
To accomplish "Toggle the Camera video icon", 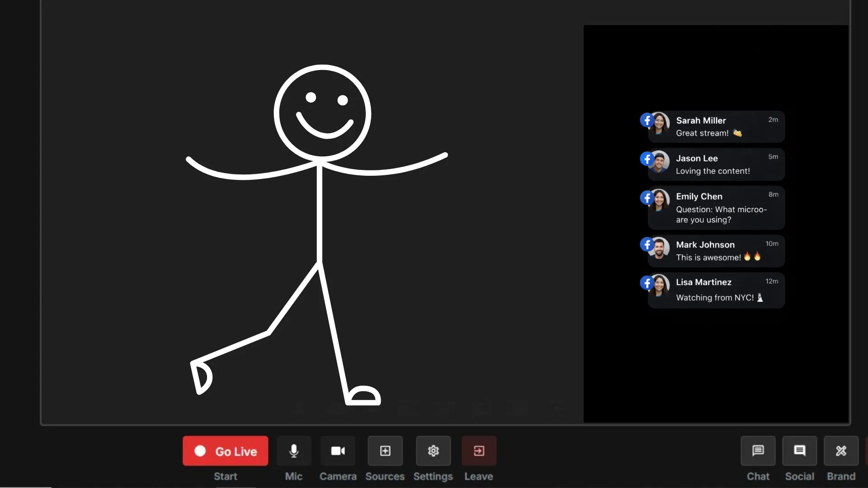I will 338,451.
